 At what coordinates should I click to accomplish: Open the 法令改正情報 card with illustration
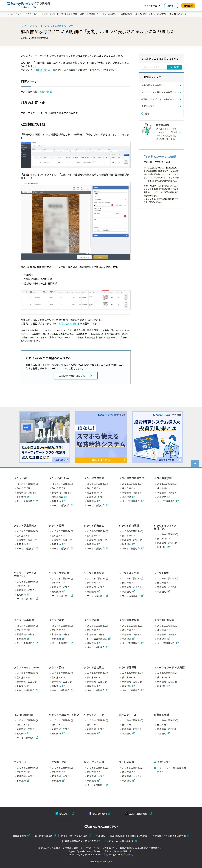(x=161, y=132)
